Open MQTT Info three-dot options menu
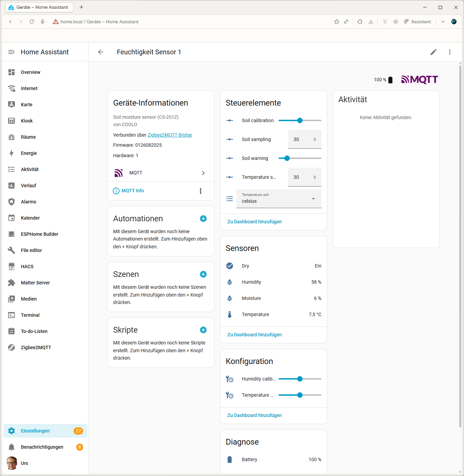 pyautogui.click(x=201, y=191)
